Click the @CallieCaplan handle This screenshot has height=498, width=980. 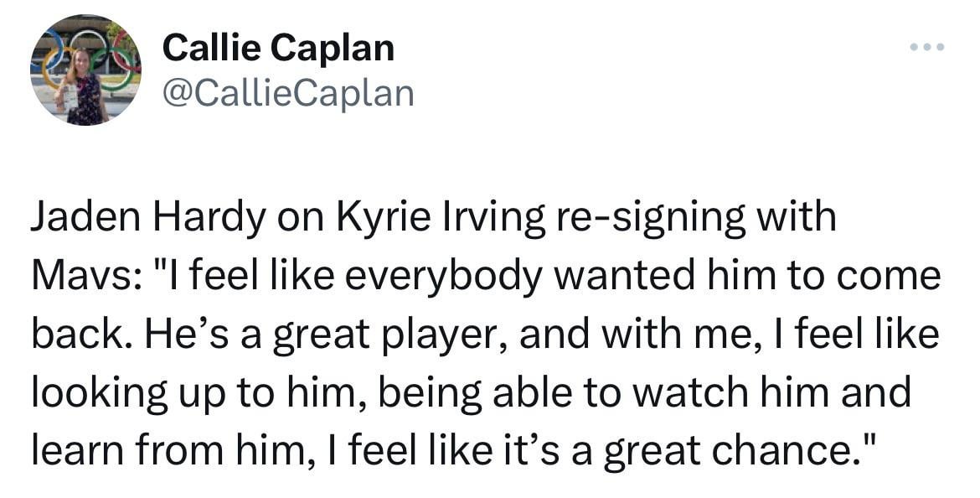click(x=287, y=92)
